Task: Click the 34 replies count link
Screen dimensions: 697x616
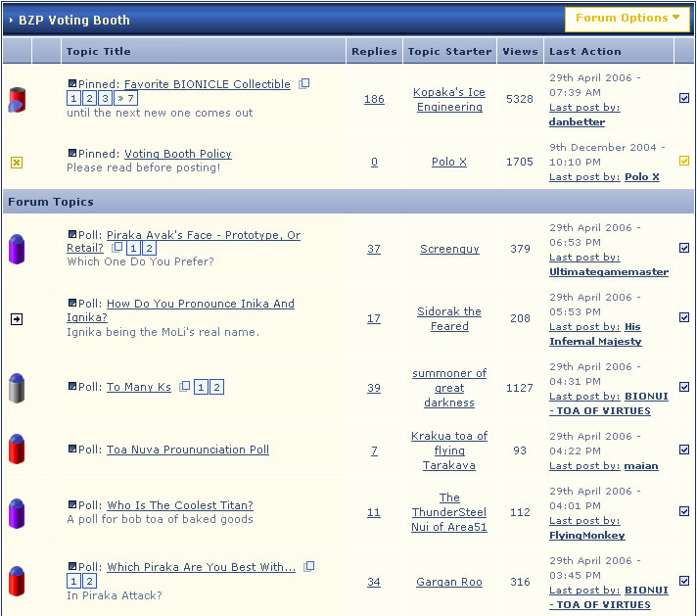Action: click(x=374, y=582)
